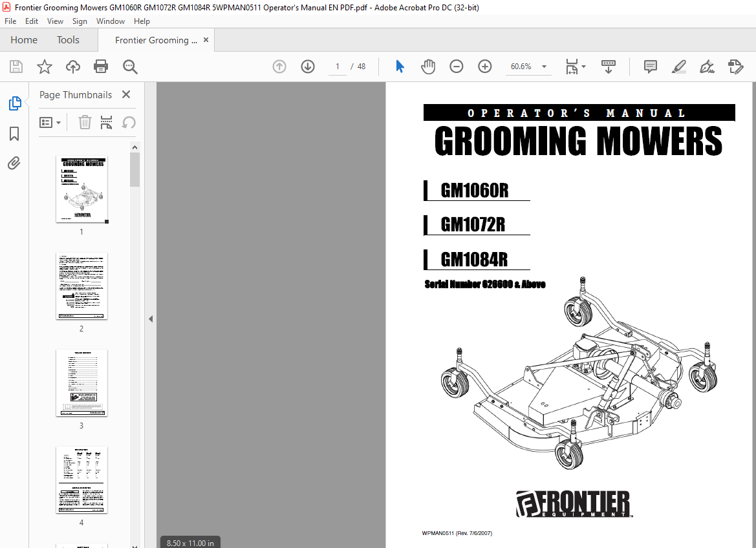The height and width of the screenshot is (548, 756).
Task: Go to previous page arrow
Action: [x=279, y=67]
